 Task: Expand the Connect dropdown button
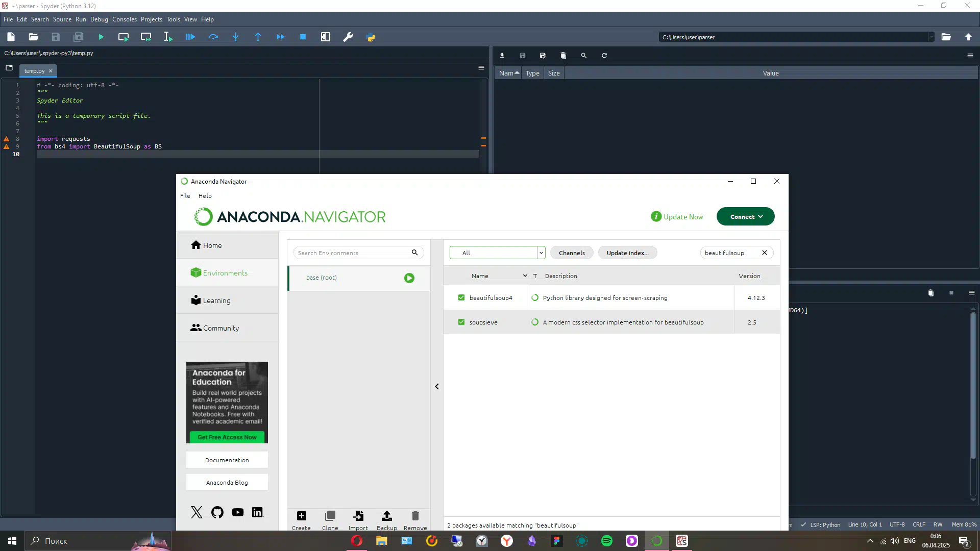click(746, 216)
